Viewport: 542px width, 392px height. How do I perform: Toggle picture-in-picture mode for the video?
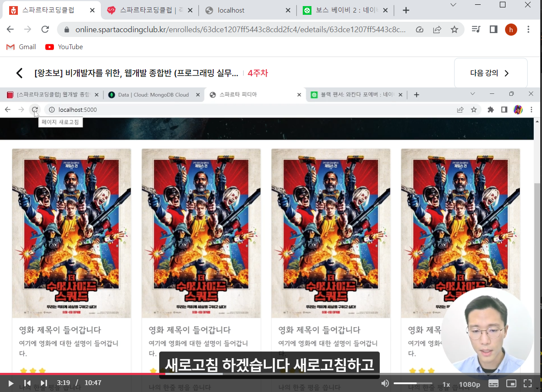511,383
